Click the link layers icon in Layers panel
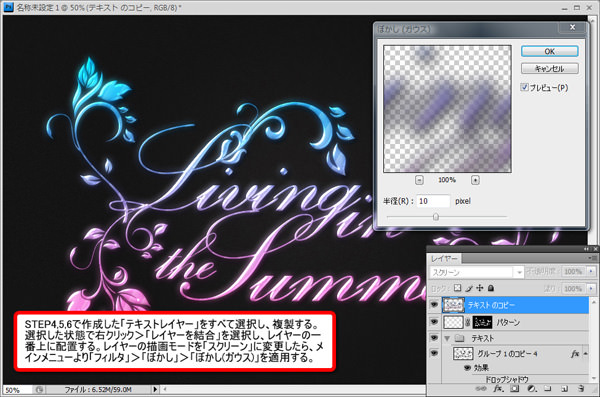This screenshot has height=397, width=600. [x=480, y=389]
